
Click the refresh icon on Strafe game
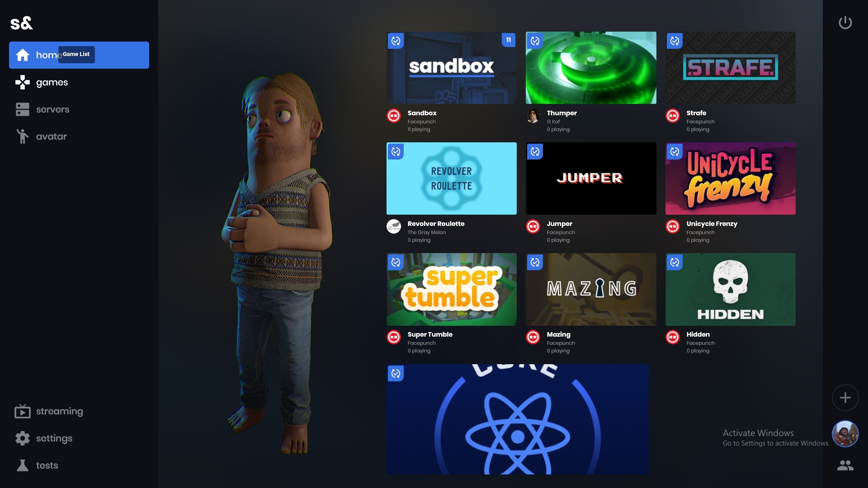[x=674, y=41]
